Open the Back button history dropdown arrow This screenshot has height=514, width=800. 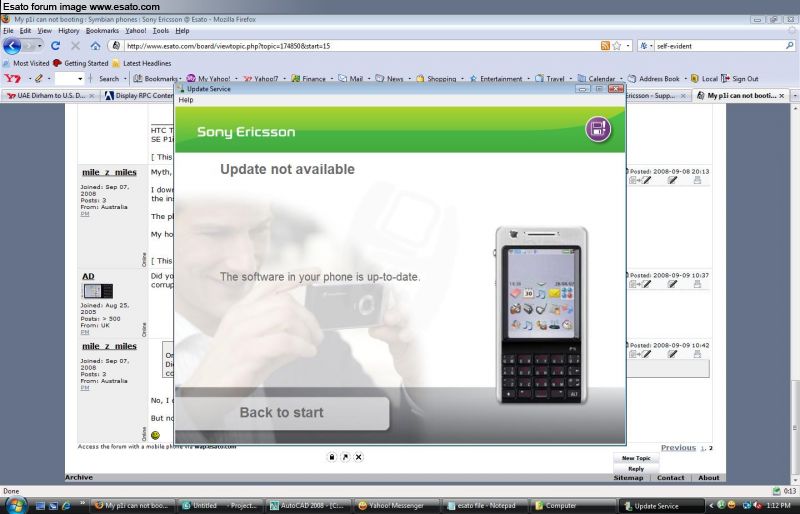pos(39,46)
